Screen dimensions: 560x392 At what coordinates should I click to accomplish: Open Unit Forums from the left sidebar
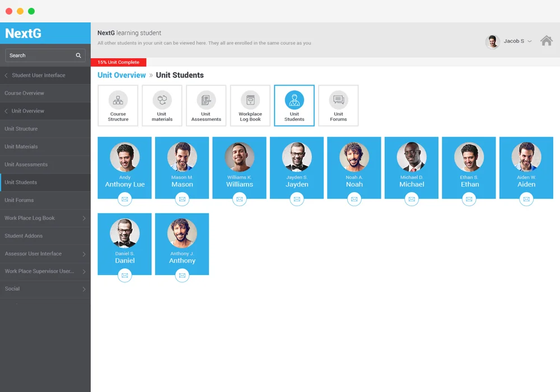(45, 200)
